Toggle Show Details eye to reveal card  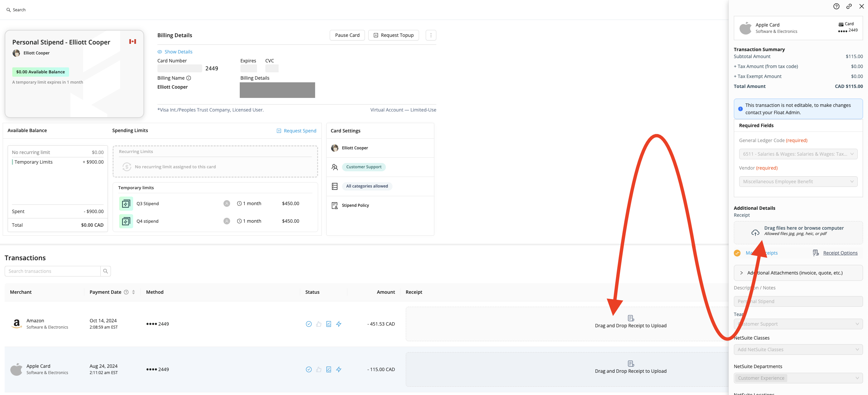click(x=160, y=52)
